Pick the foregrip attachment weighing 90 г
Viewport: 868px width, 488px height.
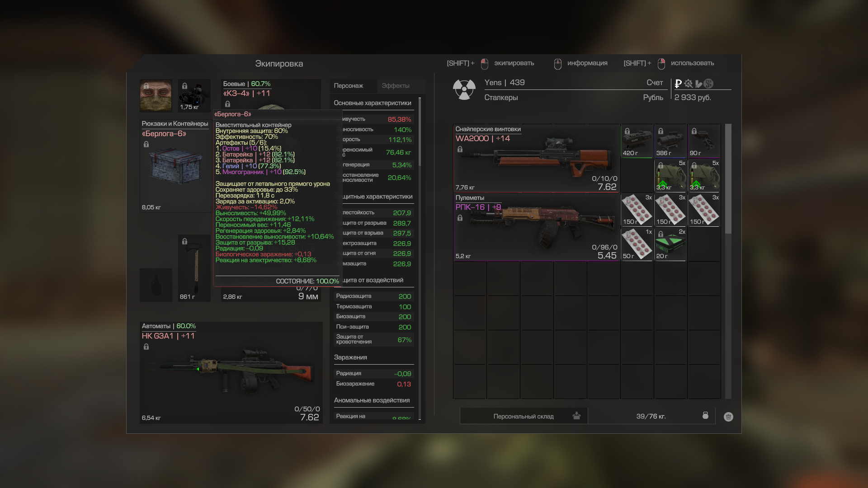click(704, 141)
